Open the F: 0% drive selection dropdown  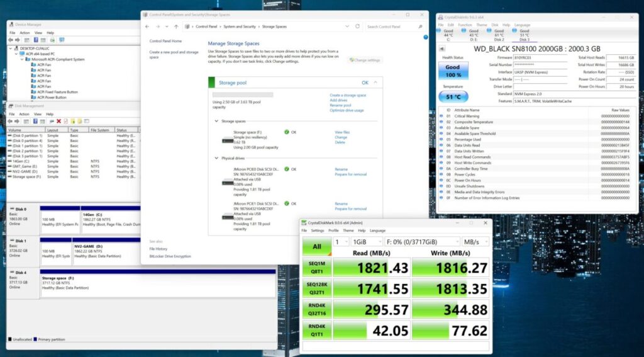click(422, 242)
